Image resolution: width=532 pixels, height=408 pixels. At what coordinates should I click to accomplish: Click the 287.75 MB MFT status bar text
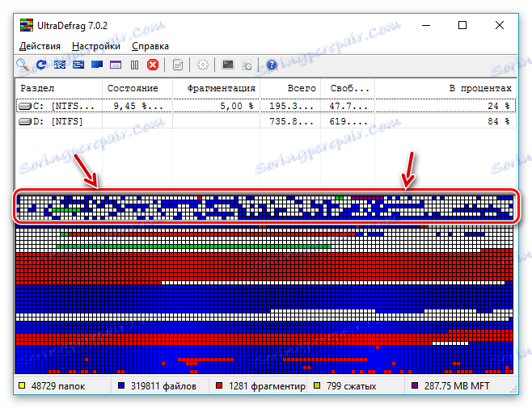coord(457,386)
